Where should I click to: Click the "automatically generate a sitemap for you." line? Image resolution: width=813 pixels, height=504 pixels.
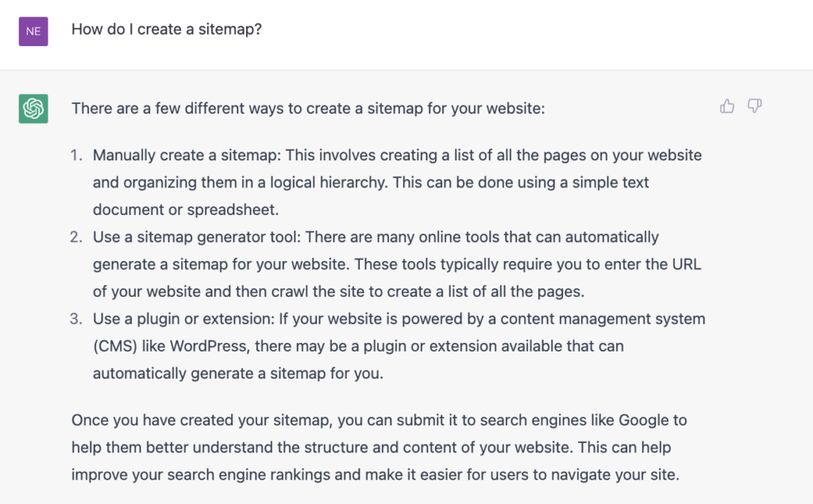238,373
